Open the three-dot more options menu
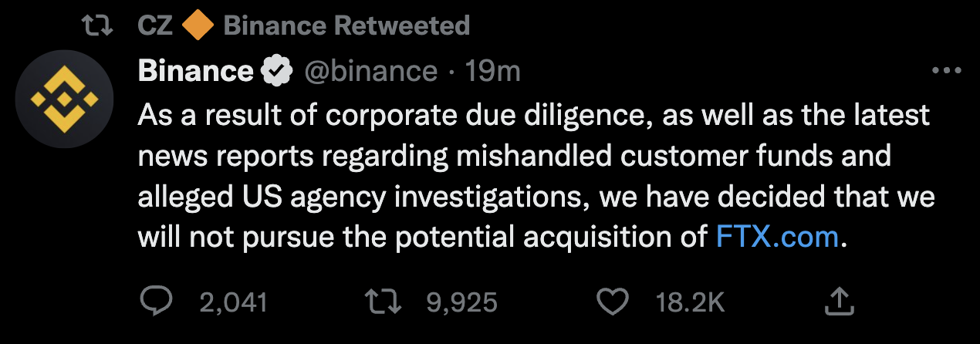980x344 pixels. pyautogui.click(x=946, y=71)
